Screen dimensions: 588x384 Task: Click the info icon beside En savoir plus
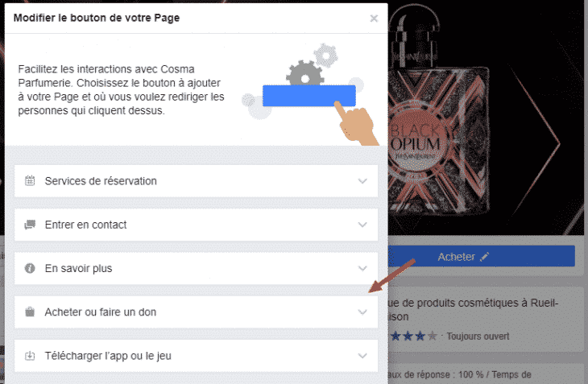tap(30, 268)
